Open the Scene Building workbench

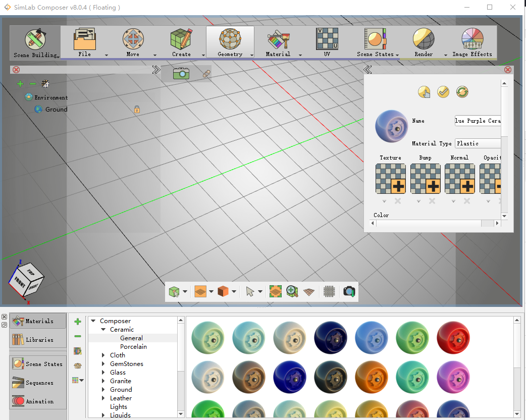[35, 43]
